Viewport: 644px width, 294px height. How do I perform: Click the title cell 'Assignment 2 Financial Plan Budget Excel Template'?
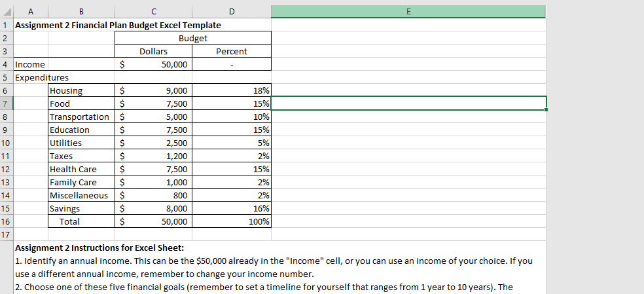point(118,25)
